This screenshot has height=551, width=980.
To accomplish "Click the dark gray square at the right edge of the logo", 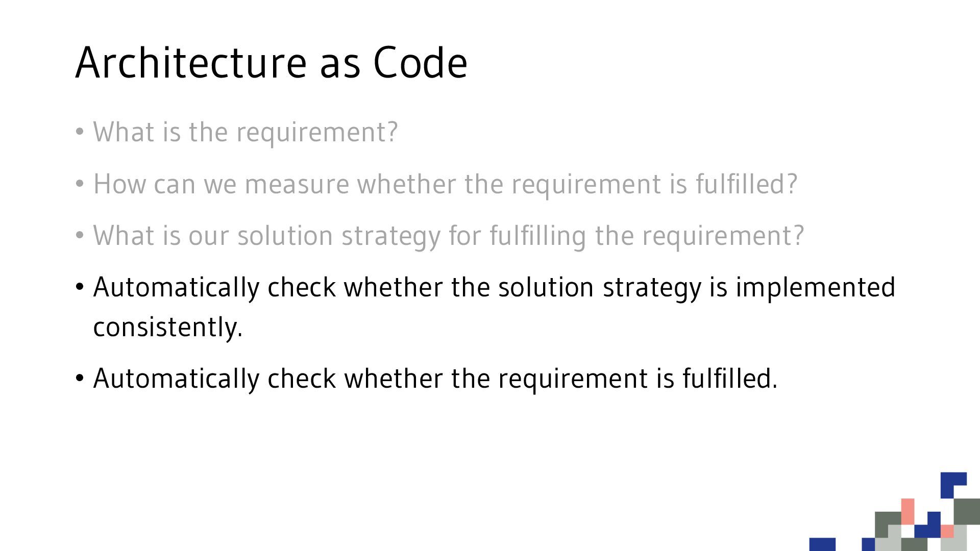I will point(967,511).
